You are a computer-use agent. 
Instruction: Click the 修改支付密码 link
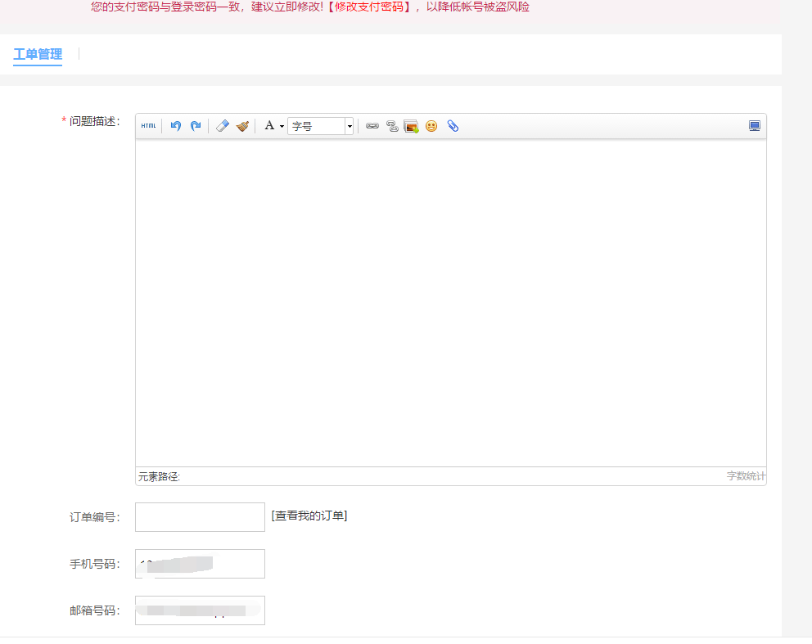tap(372, 7)
